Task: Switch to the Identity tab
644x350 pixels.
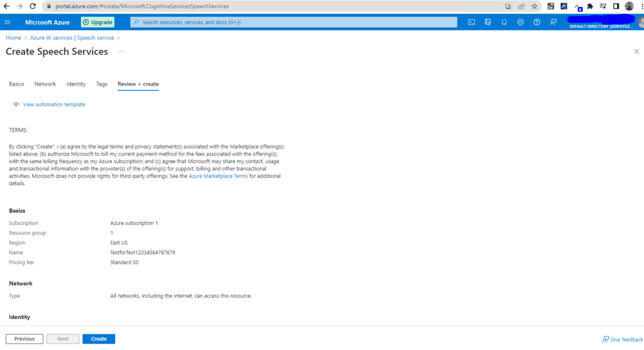Action: coord(76,84)
